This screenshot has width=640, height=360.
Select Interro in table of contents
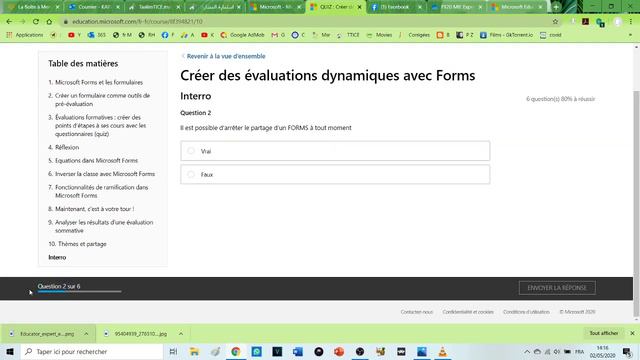57,257
